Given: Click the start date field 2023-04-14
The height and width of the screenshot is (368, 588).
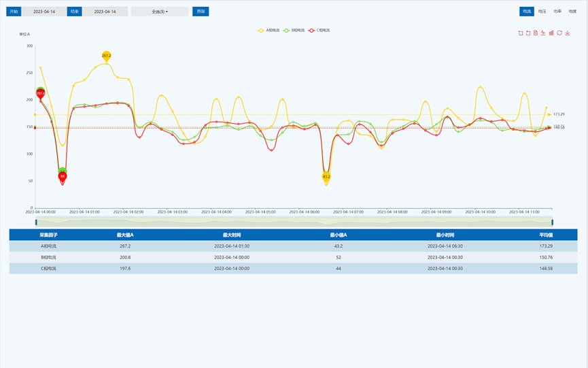Looking at the screenshot, I should point(44,12).
